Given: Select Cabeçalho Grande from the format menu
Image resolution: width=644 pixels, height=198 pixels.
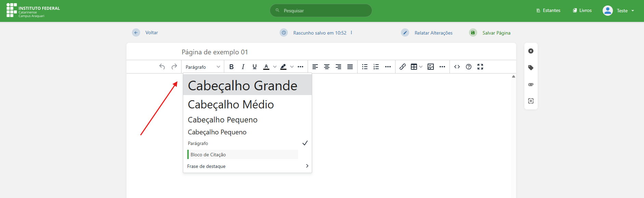Looking at the screenshot, I should pos(242,85).
